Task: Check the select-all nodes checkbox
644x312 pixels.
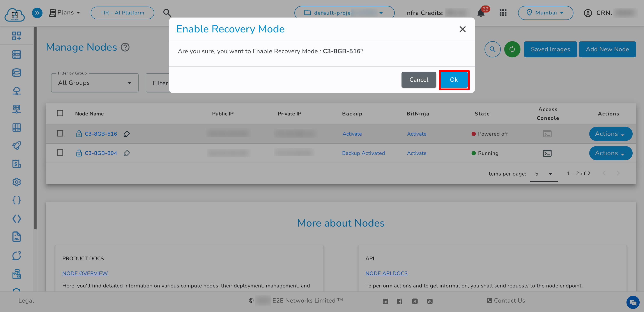Action: (60, 113)
